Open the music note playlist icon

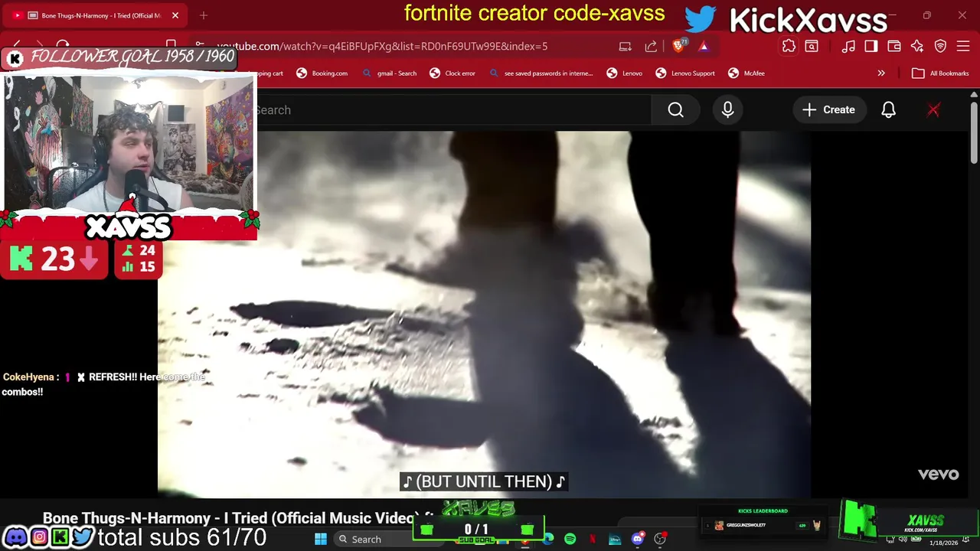(848, 46)
